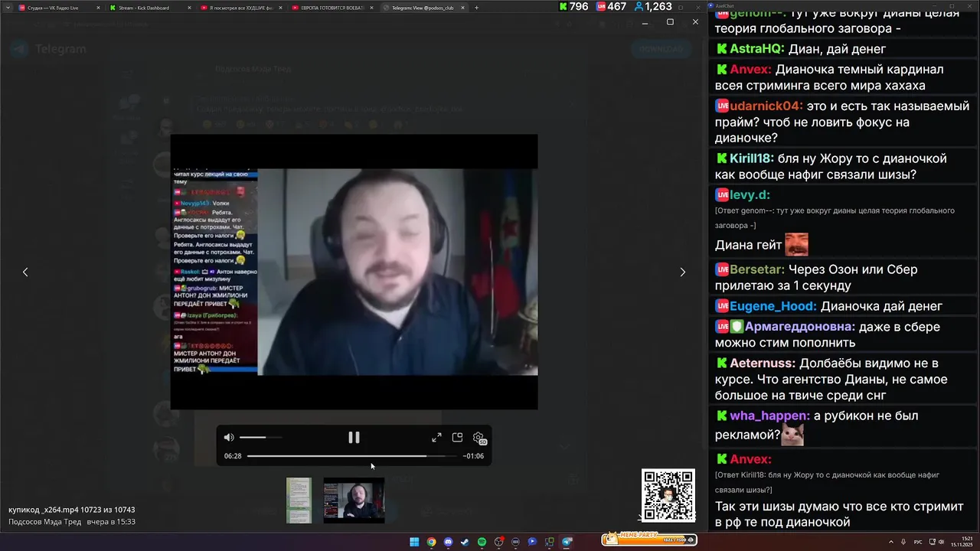The height and width of the screenshot is (551, 980).
Task: Click the main video frame
Action: [x=354, y=272]
